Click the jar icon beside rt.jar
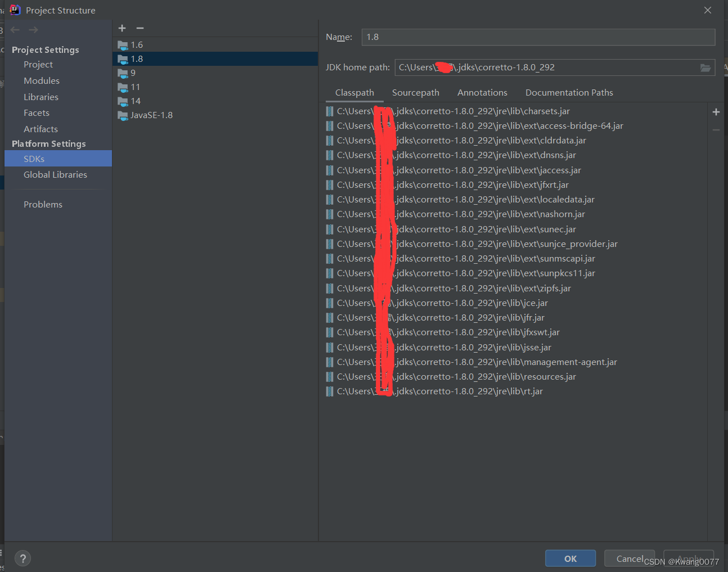 click(x=330, y=391)
